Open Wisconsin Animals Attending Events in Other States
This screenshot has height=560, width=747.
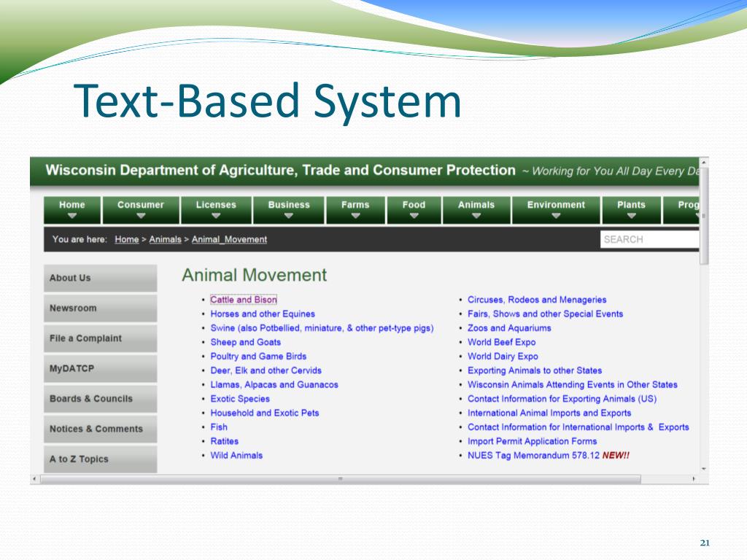click(x=572, y=385)
